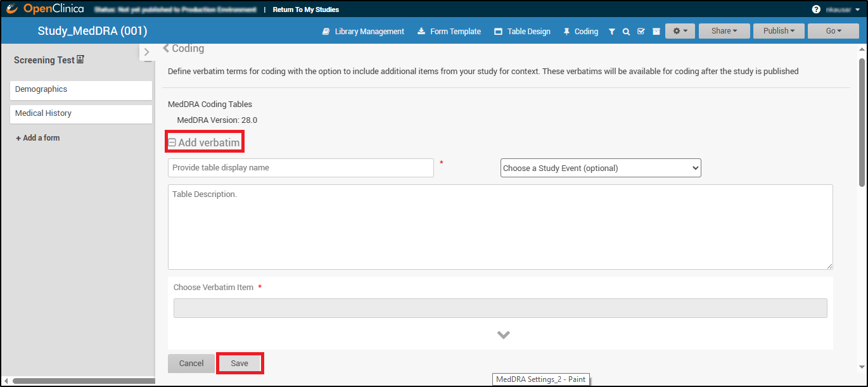Open the Publish dropdown menu
The width and height of the screenshot is (868, 387).
[x=779, y=31]
